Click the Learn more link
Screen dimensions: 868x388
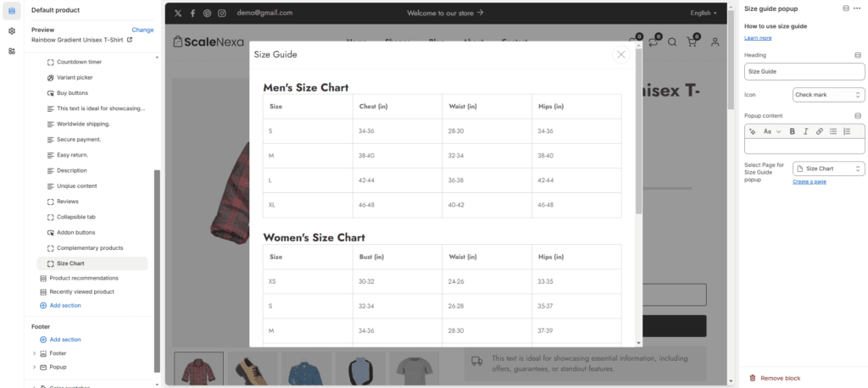[758, 37]
